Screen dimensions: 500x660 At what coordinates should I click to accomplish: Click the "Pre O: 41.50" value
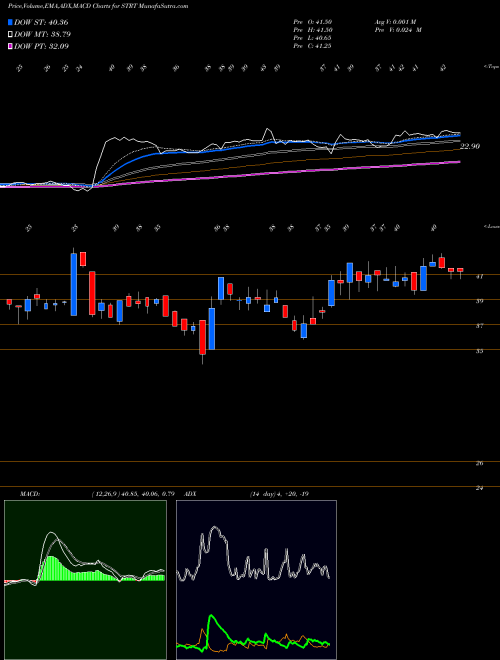313,22
